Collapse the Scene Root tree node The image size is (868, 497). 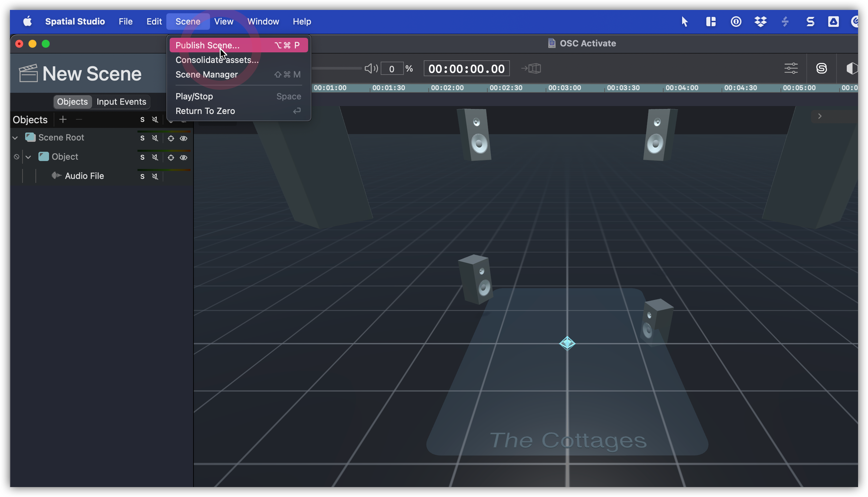(15, 138)
